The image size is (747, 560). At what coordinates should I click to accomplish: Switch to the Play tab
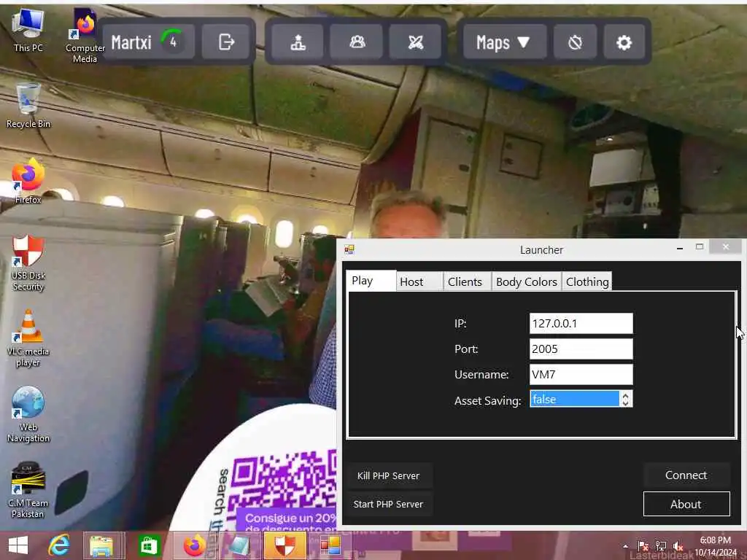371,281
